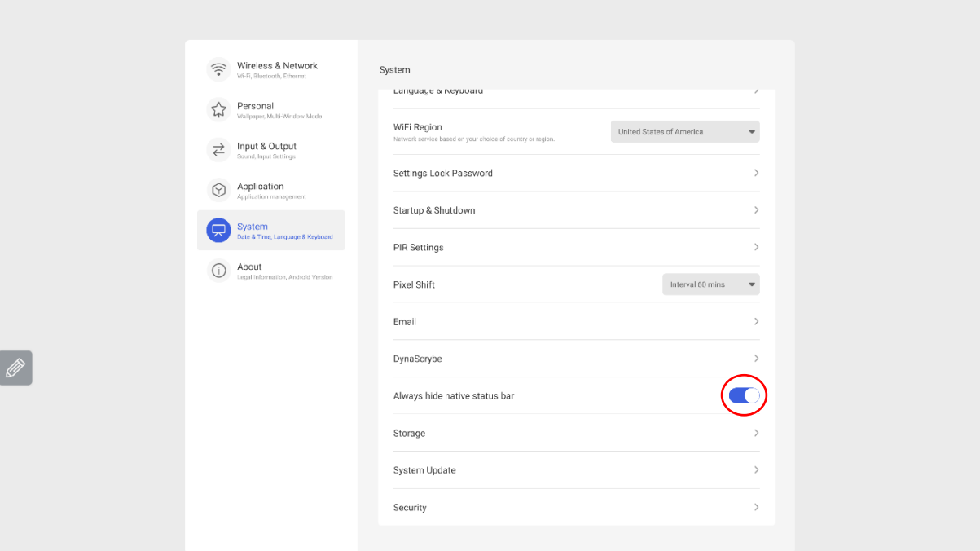Click the chevron on Startup & Shutdown row
The image size is (980, 551).
pyautogui.click(x=756, y=210)
